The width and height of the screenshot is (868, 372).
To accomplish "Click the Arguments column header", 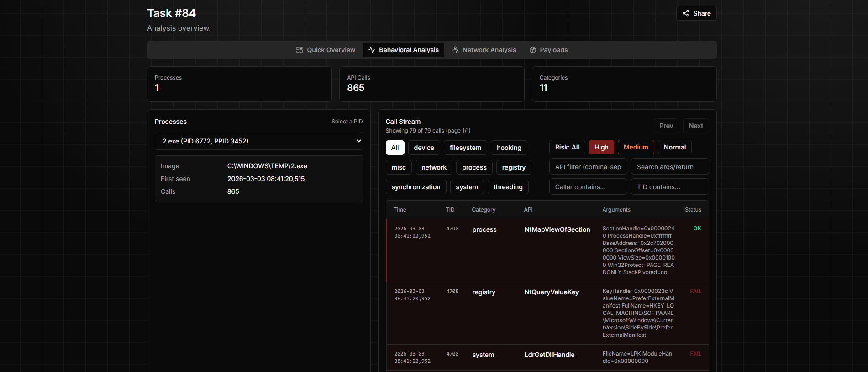I will [616, 210].
